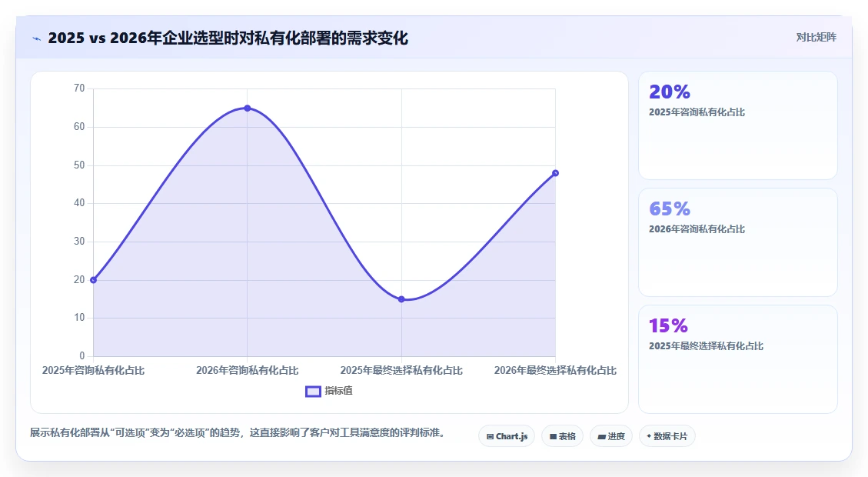Click card label 2025年咨询私有化占比
Viewport: 868px width, 477px height.
click(697, 112)
